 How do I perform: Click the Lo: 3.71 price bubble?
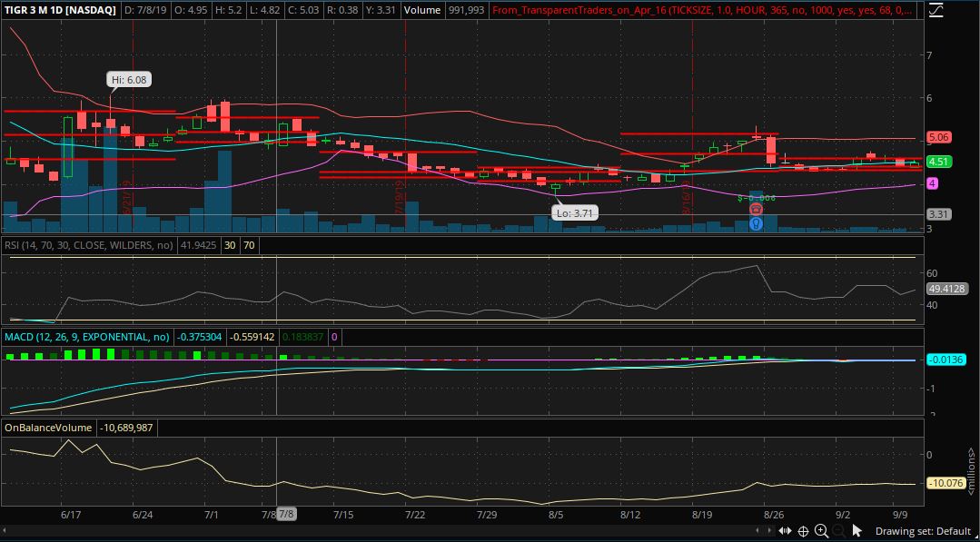coord(575,213)
